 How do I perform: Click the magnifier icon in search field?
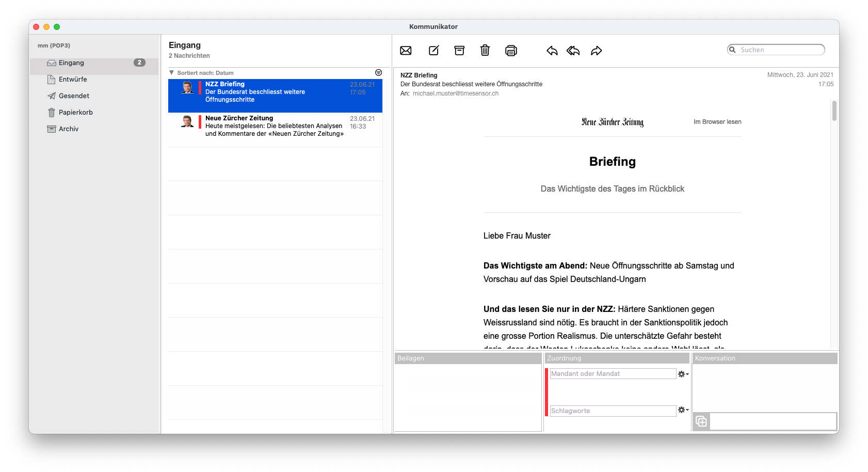pos(732,50)
